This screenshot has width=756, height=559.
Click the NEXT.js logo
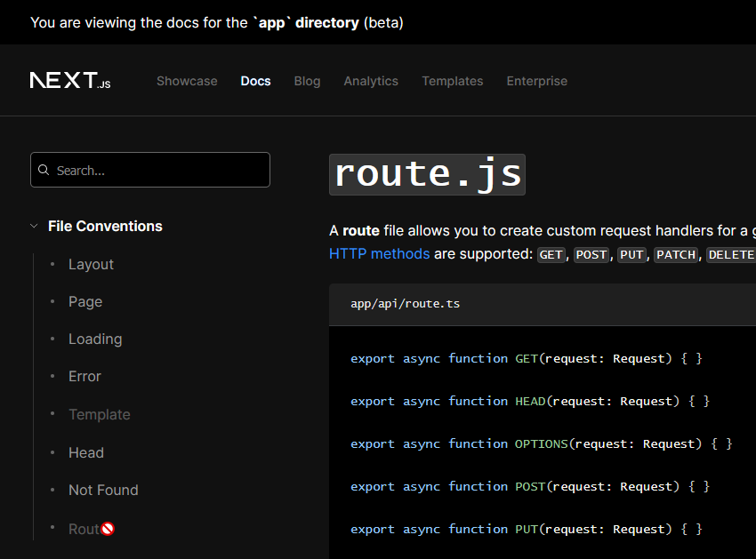pos(69,80)
